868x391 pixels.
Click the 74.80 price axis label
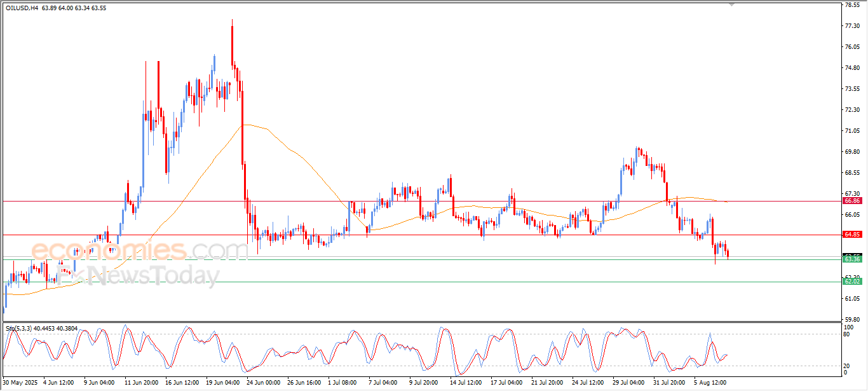pos(851,68)
